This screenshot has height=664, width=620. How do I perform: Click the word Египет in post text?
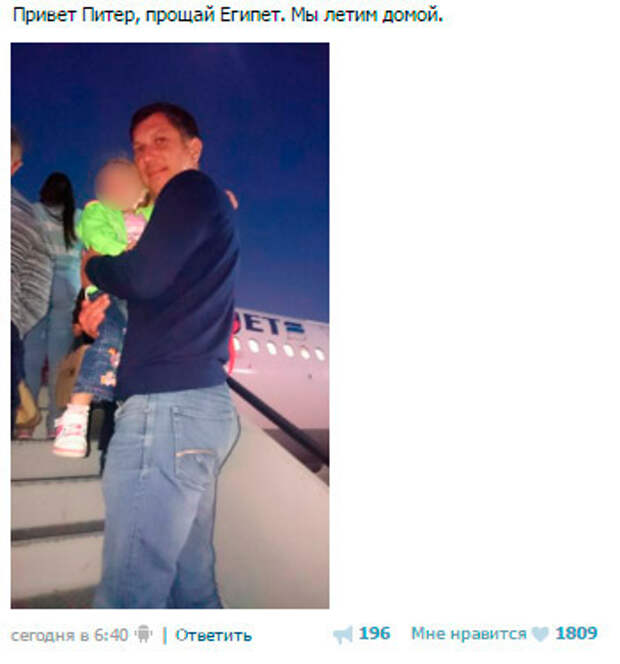(x=249, y=16)
